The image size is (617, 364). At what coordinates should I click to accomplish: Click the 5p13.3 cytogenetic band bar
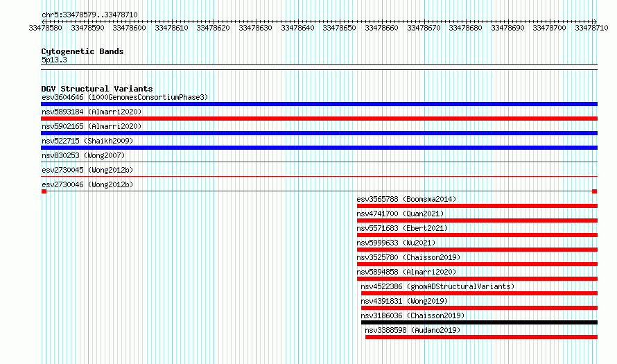pos(319,67)
